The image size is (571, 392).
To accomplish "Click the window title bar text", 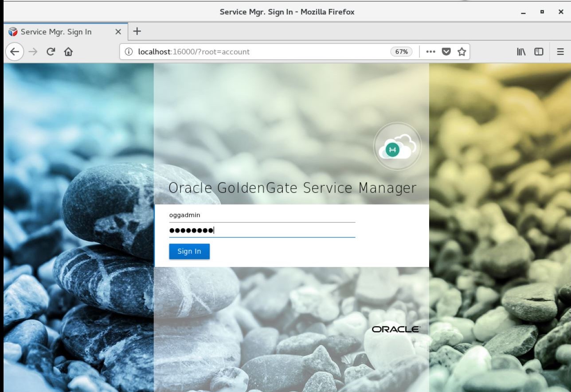I will click(x=287, y=12).
